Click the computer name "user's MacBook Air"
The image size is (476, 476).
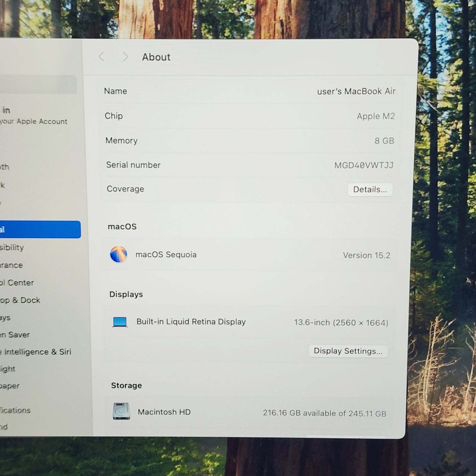(356, 91)
